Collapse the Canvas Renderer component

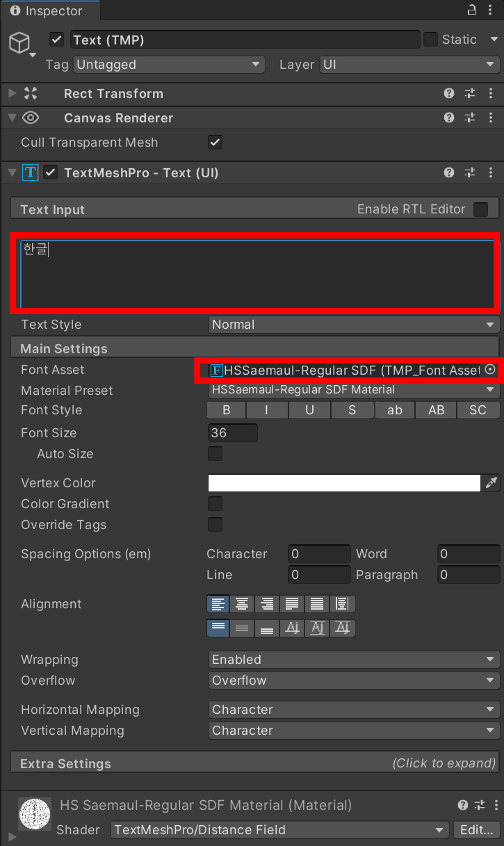(x=12, y=118)
